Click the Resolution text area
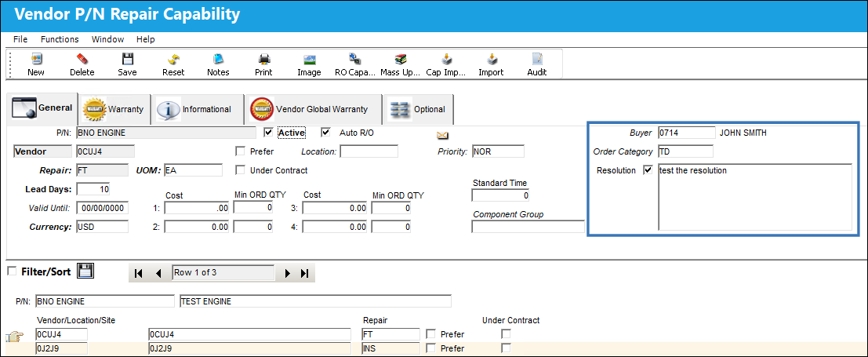 pos(754,197)
